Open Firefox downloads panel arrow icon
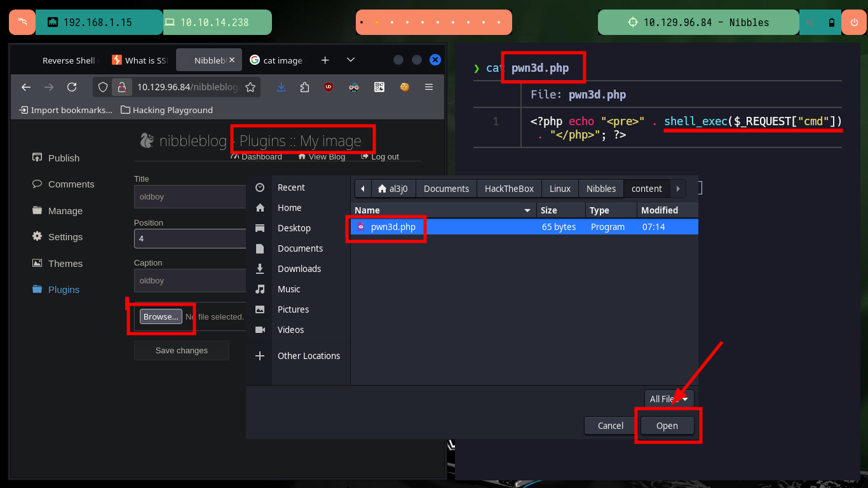 [281, 87]
